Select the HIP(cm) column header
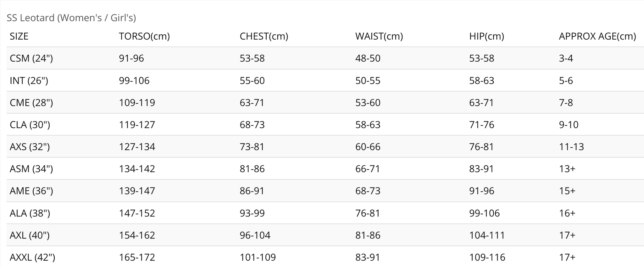 click(486, 36)
